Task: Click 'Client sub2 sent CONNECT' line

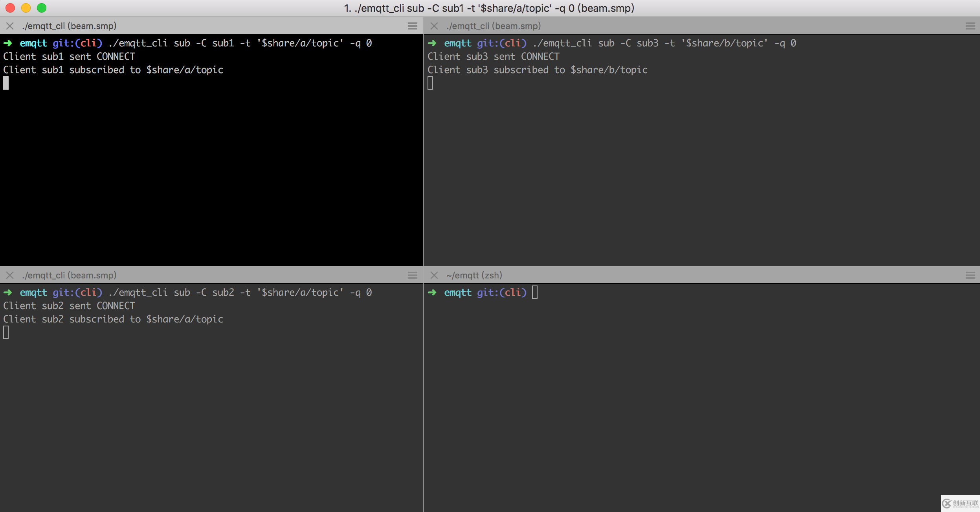Action: (69, 306)
